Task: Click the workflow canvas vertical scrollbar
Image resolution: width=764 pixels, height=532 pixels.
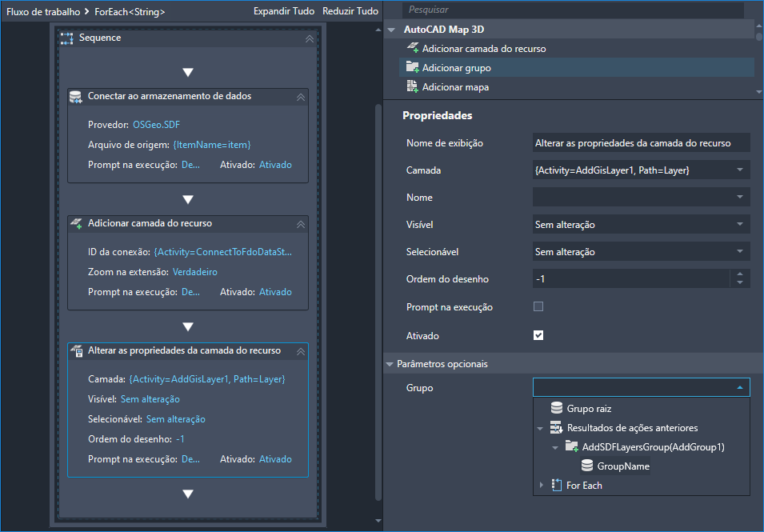Action: pyautogui.click(x=378, y=302)
